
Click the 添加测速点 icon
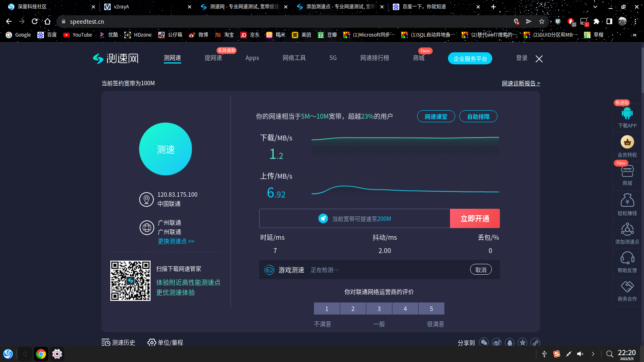point(627,229)
